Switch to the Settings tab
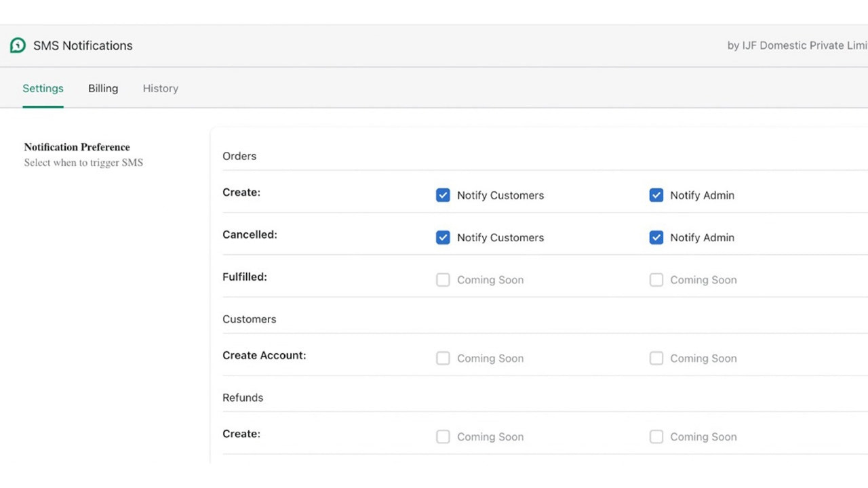The image size is (868, 488). tap(43, 88)
